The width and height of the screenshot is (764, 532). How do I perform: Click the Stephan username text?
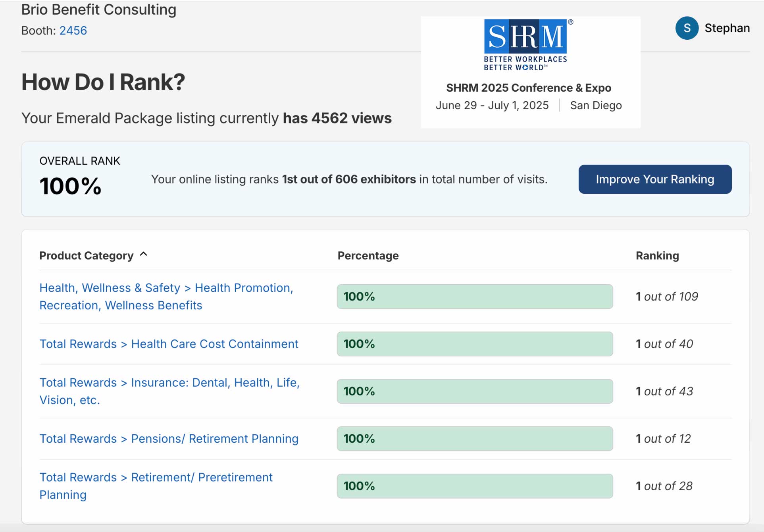(x=727, y=28)
